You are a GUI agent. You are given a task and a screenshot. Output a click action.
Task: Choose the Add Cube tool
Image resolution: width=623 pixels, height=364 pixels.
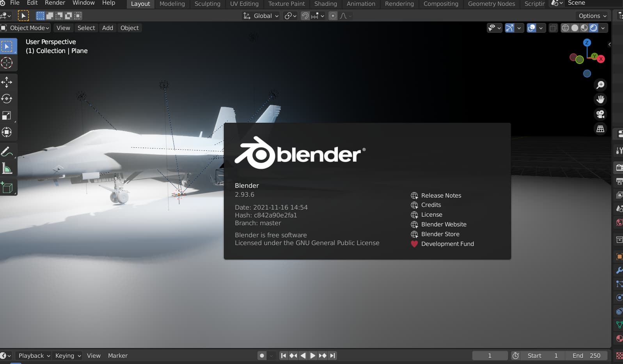(x=7, y=187)
